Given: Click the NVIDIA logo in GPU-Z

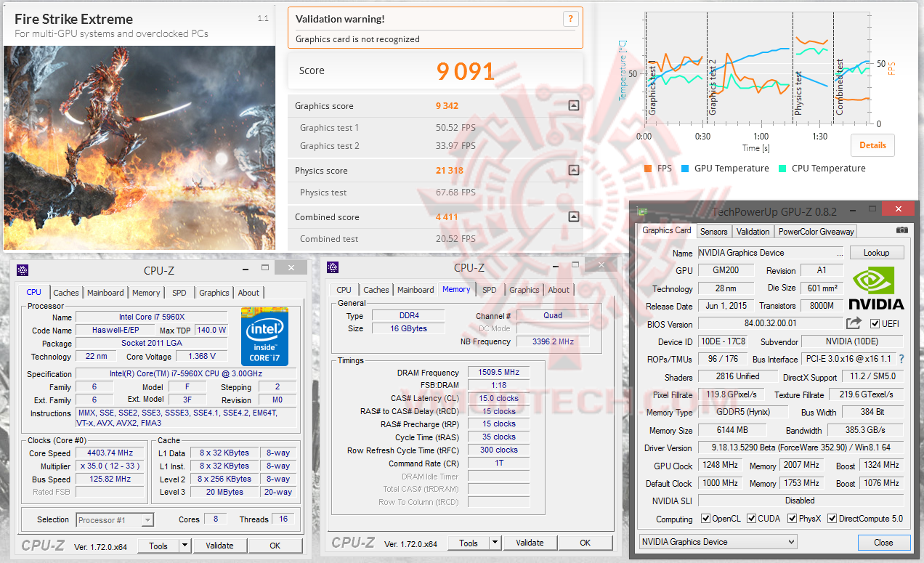Looking at the screenshot, I should [x=876, y=288].
